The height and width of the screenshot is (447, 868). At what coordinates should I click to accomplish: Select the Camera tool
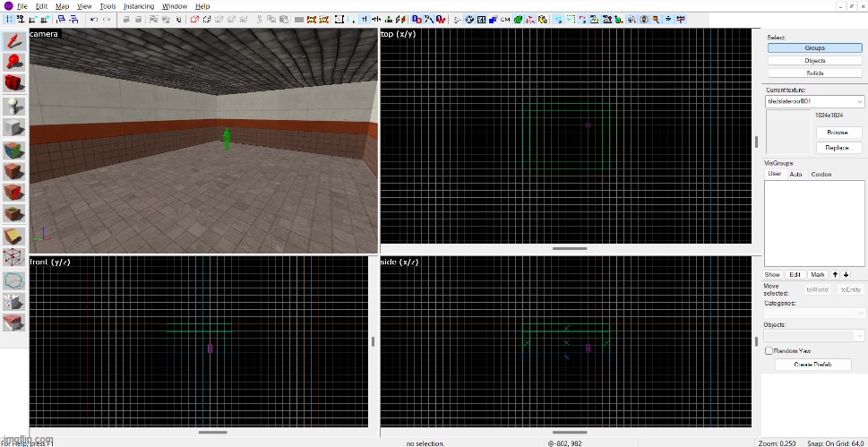point(13,83)
